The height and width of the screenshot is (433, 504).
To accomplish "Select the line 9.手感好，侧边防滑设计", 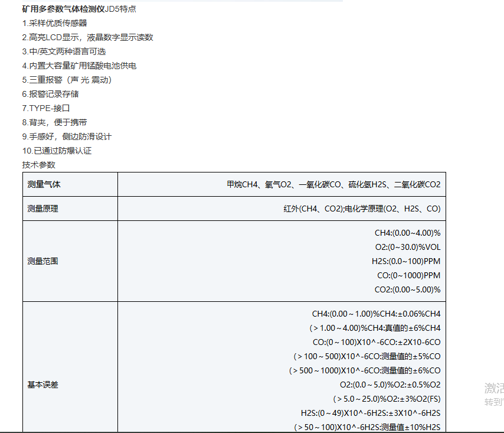I will [x=67, y=136].
